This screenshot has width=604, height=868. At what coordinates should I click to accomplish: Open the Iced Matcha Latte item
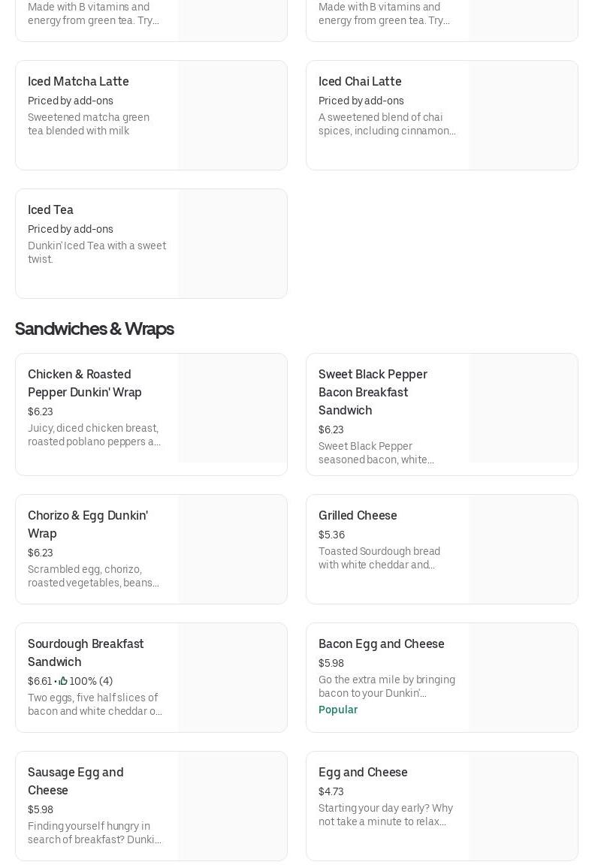78,81
